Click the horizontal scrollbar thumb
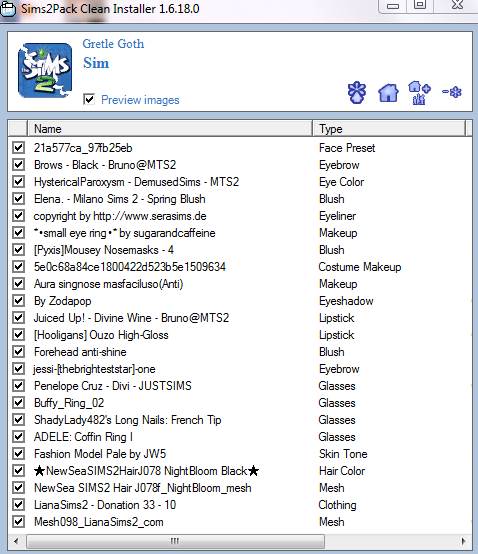478x554 pixels. [x=175, y=541]
